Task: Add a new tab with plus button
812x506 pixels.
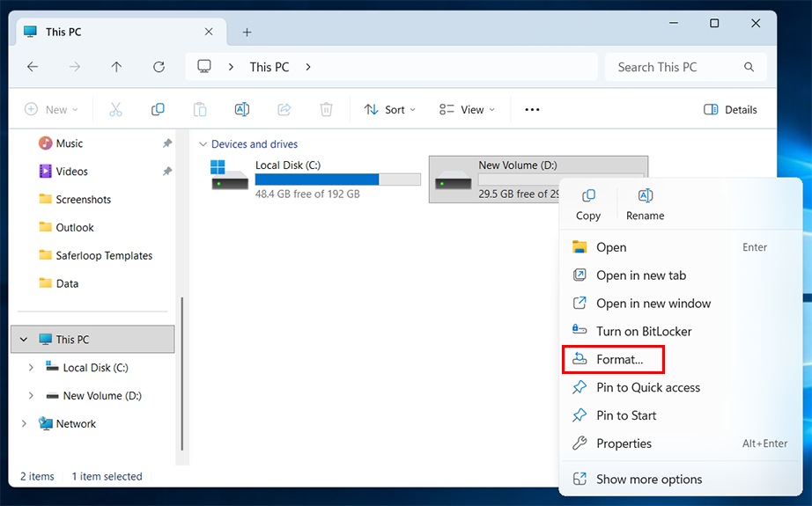Action: 247,32
